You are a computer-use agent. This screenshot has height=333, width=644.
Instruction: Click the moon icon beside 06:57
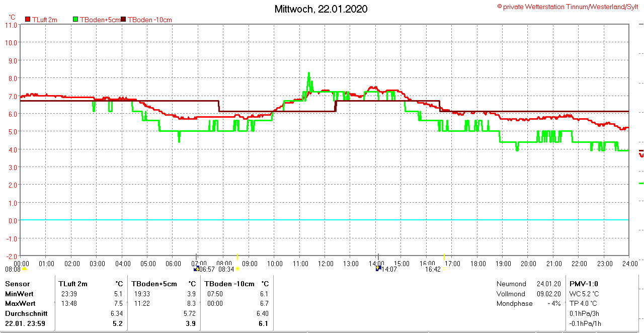point(196,269)
